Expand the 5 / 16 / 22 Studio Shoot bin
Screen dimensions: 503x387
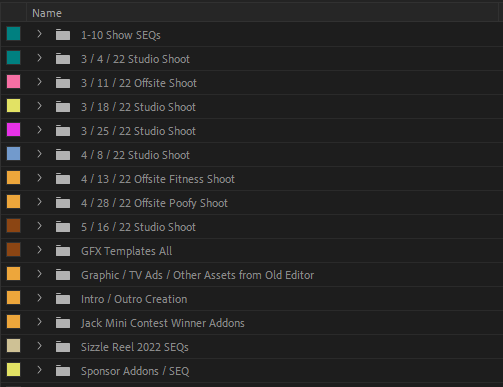pyautogui.click(x=39, y=226)
